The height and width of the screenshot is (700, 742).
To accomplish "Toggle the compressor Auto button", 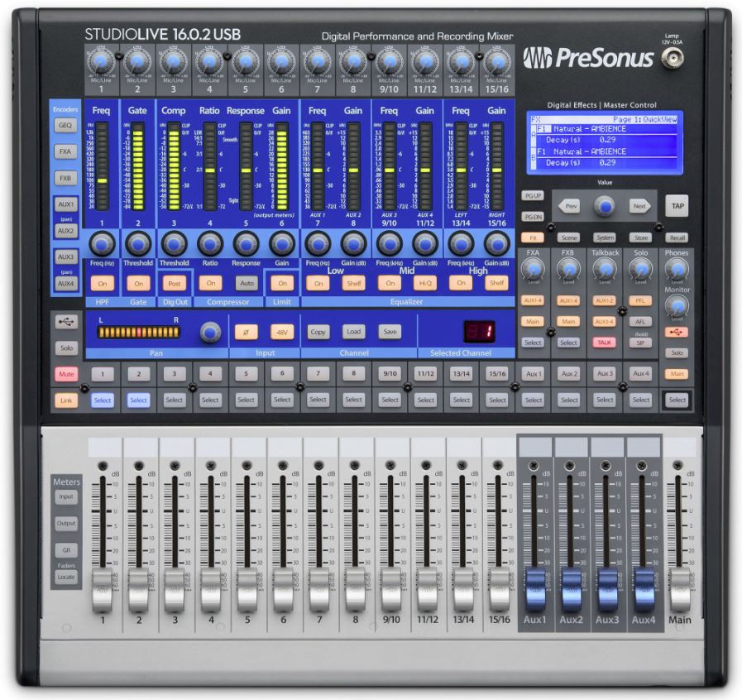I will (x=247, y=283).
